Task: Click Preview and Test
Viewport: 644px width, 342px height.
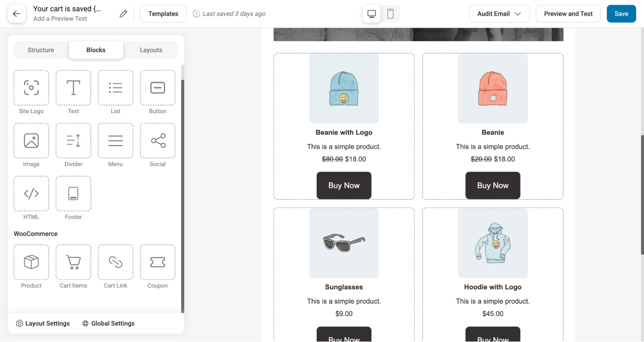Action: point(568,14)
